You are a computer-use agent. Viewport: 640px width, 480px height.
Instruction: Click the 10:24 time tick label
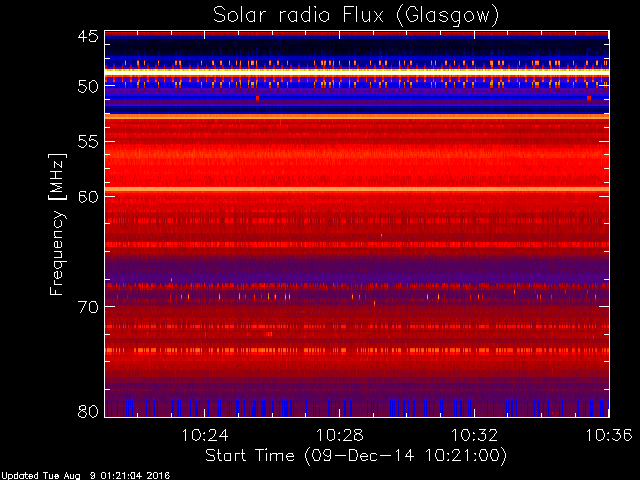pos(204,436)
